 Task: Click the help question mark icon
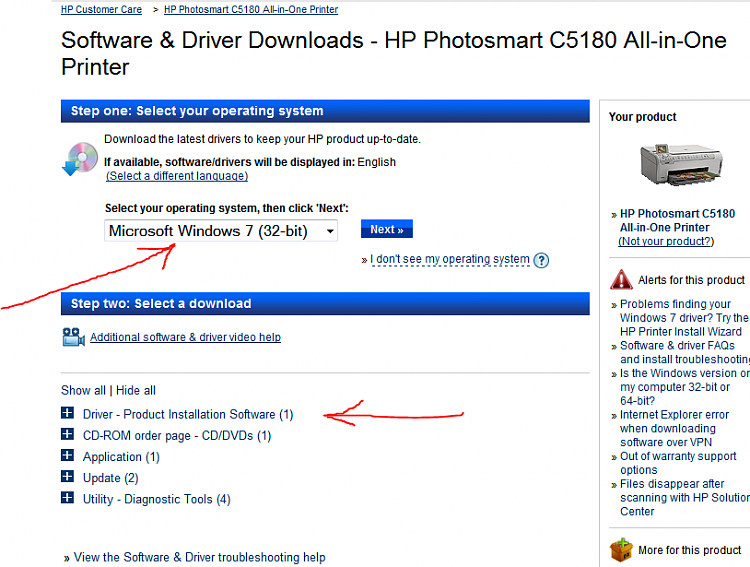click(x=541, y=260)
